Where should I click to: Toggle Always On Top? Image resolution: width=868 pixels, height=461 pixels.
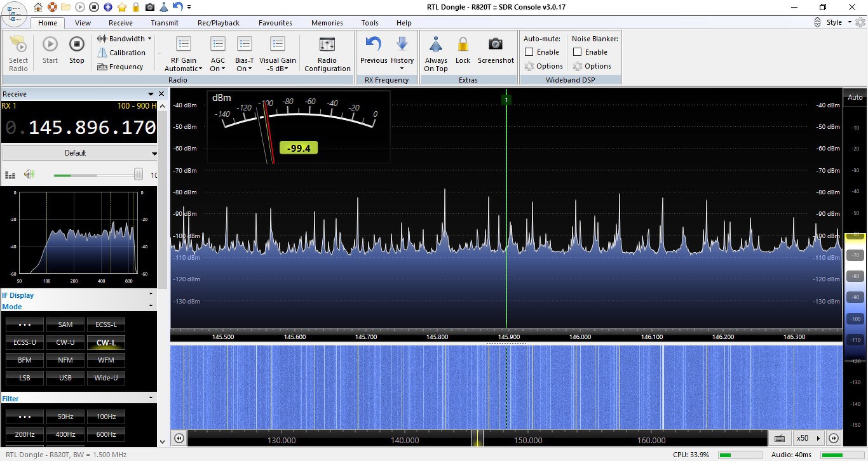point(436,55)
